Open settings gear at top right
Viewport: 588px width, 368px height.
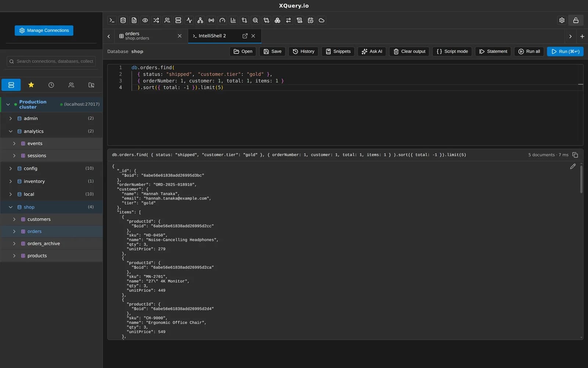[x=562, y=20]
